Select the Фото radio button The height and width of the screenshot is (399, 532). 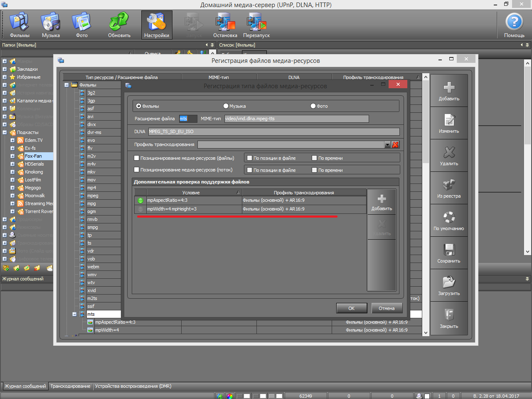[x=313, y=106]
